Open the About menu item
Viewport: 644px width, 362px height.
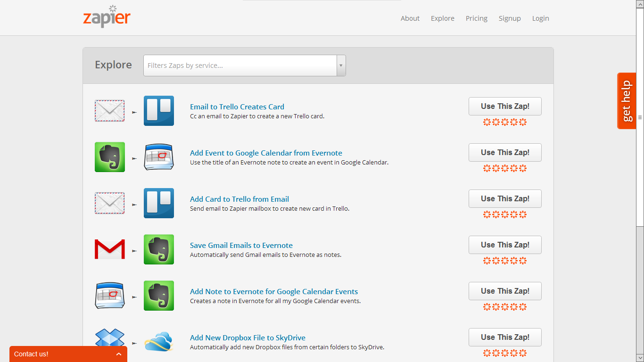[410, 18]
